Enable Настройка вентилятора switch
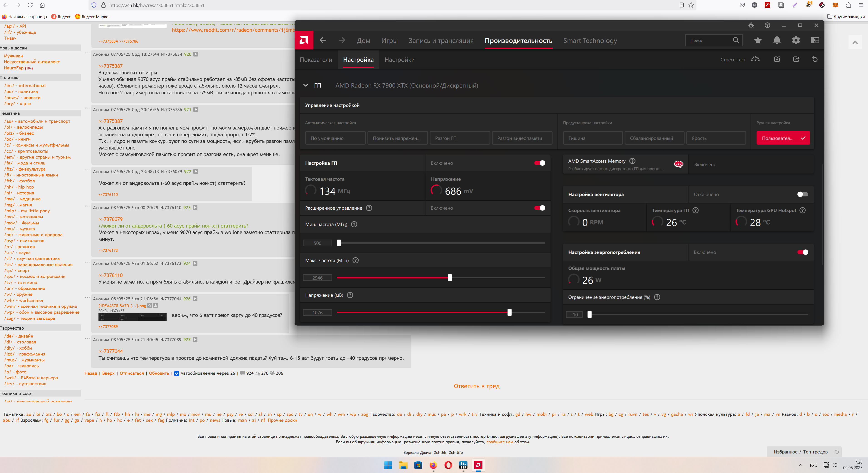 [x=803, y=194]
